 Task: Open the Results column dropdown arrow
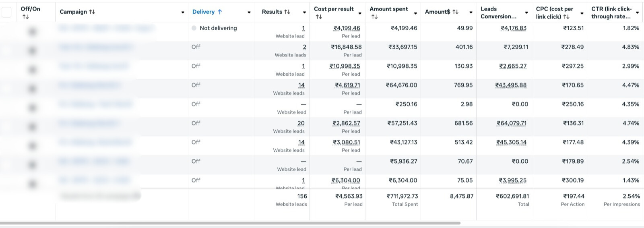pos(304,12)
